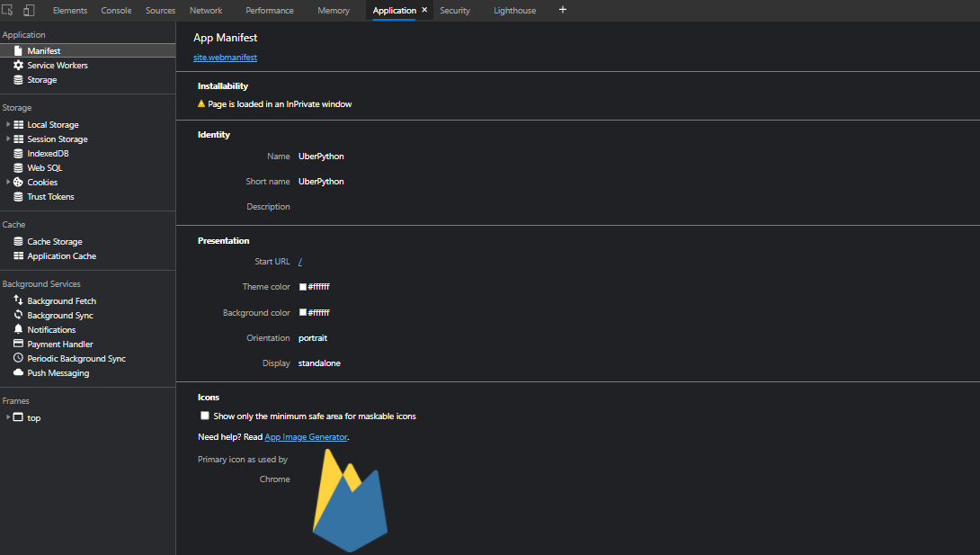Click the Firebase primary icon thumbnail
980x555 pixels.
pyautogui.click(x=350, y=499)
